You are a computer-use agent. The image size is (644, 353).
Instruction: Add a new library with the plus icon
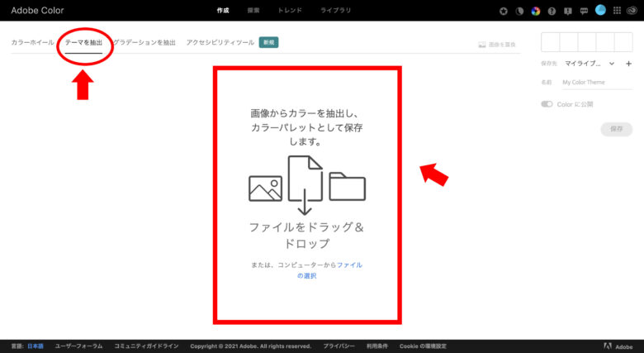click(x=628, y=64)
